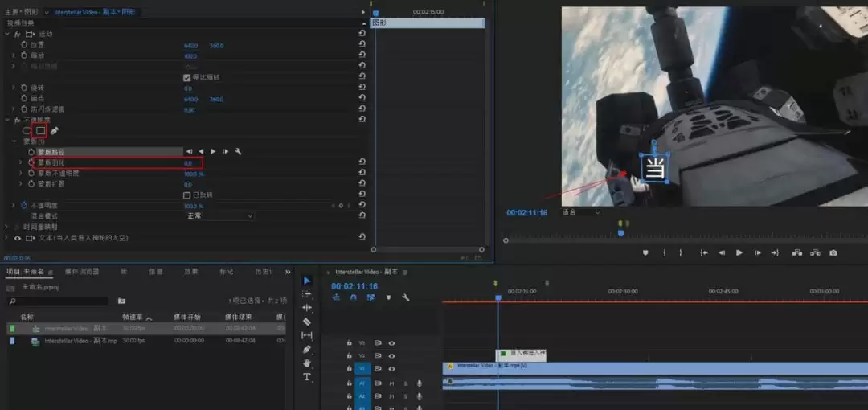This screenshot has height=410, width=868.
Task: Open the mask tracking wrench options
Action: 238,151
